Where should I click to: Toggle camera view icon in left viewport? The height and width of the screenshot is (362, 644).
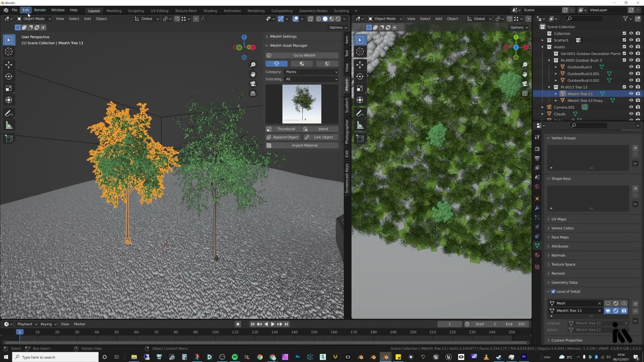coord(253,83)
